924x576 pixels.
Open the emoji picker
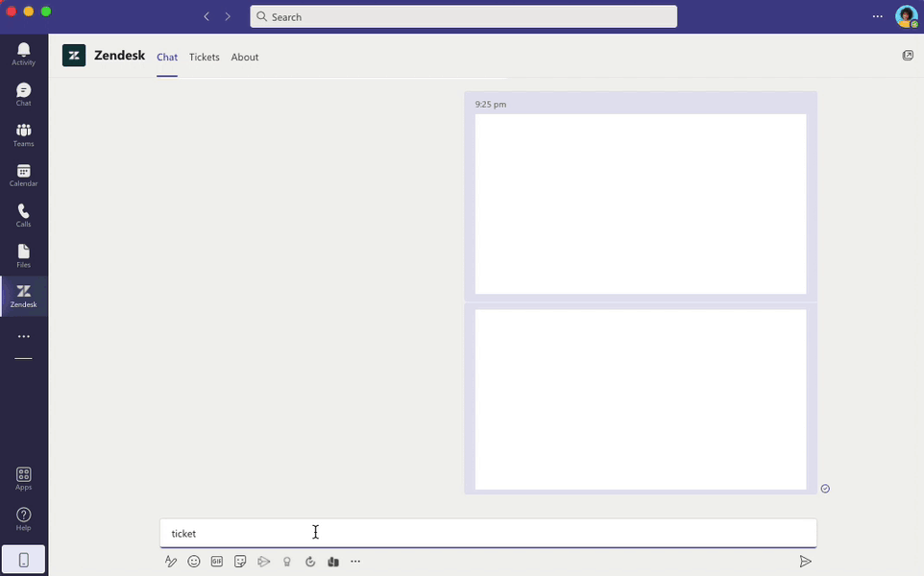(x=194, y=562)
